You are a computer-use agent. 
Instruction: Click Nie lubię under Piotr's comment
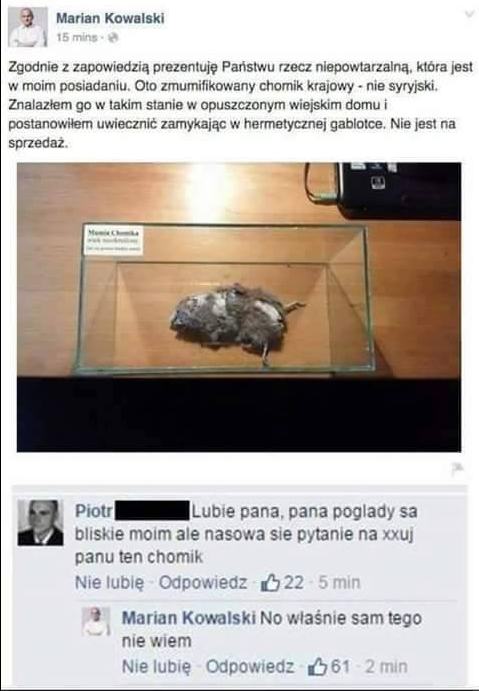click(x=110, y=582)
